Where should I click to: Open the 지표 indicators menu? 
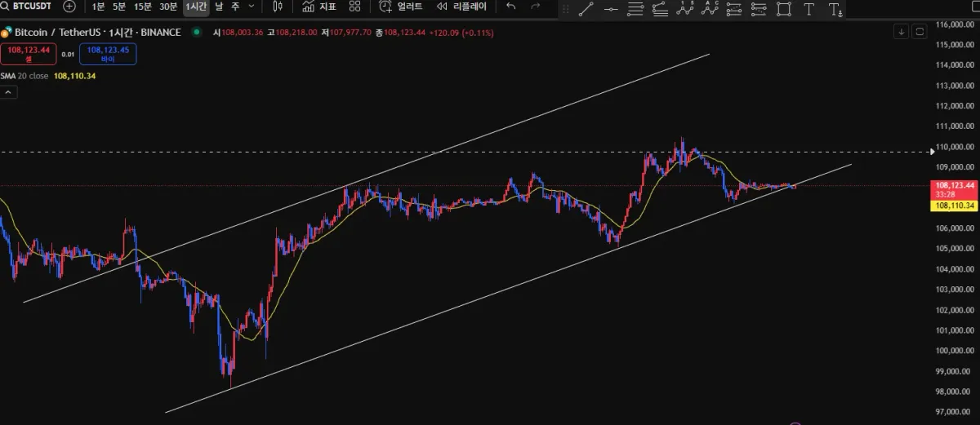pos(318,7)
